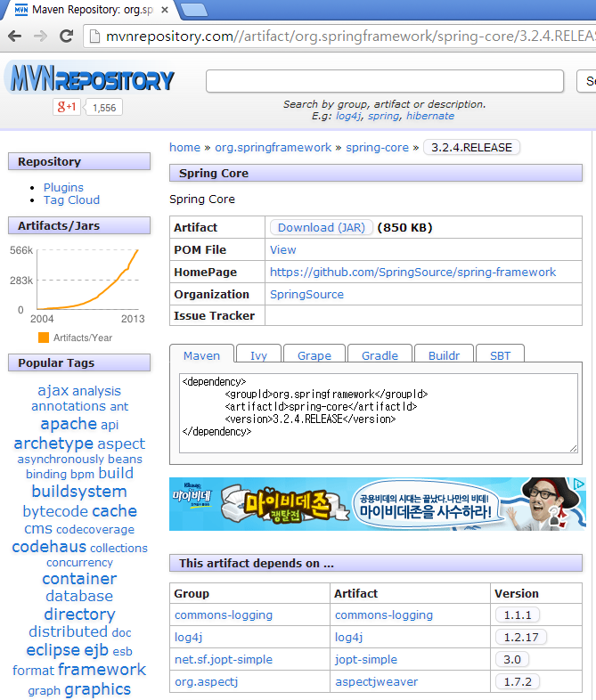This screenshot has width=596, height=700.
Task: Click version 1.2.17 of log4j
Action: [520, 638]
